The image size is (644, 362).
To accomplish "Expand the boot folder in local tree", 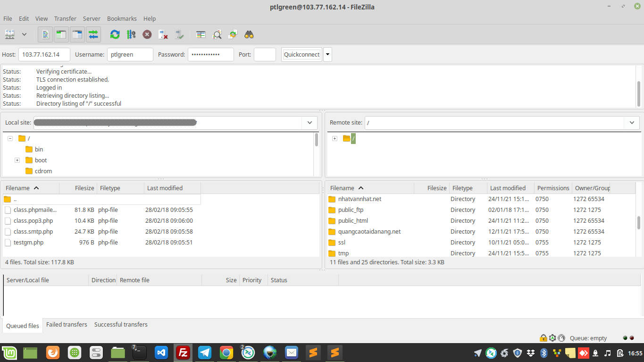I will click(17, 160).
